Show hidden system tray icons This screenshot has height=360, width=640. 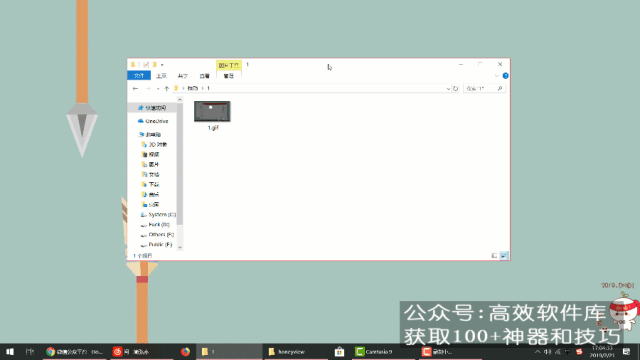point(538,351)
